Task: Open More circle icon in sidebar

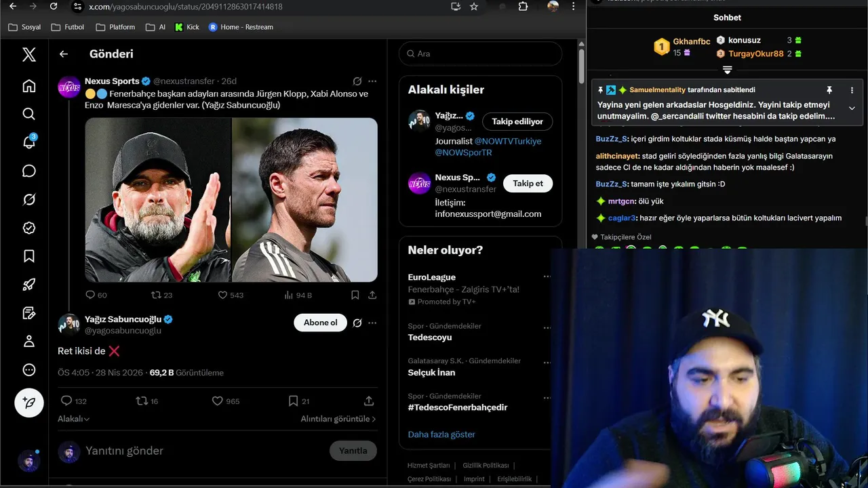Action: (x=28, y=369)
